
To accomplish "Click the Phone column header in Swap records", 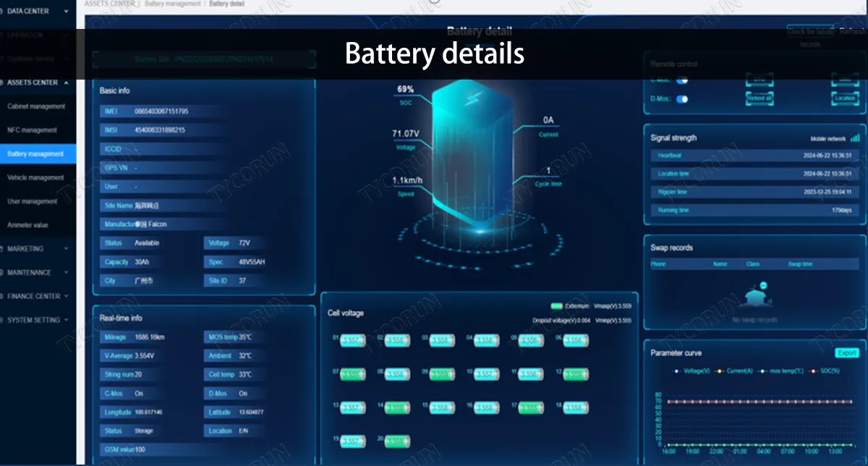I will click(x=658, y=264).
